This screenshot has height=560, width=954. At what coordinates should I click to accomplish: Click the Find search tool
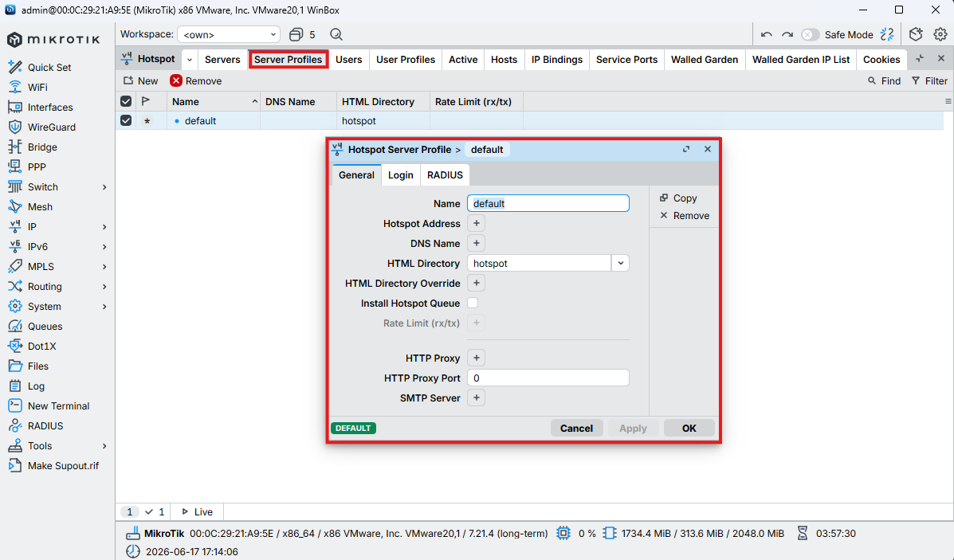(x=884, y=81)
